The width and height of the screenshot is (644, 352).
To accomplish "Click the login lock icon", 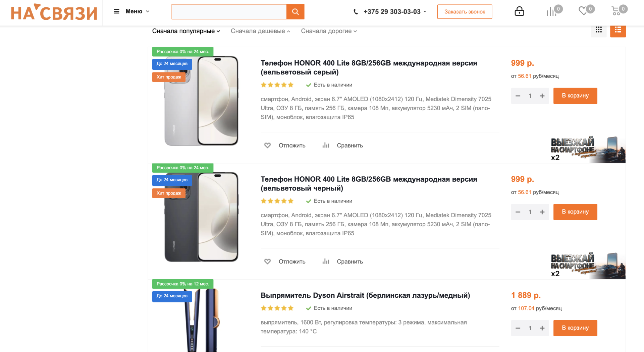I will coord(519,11).
